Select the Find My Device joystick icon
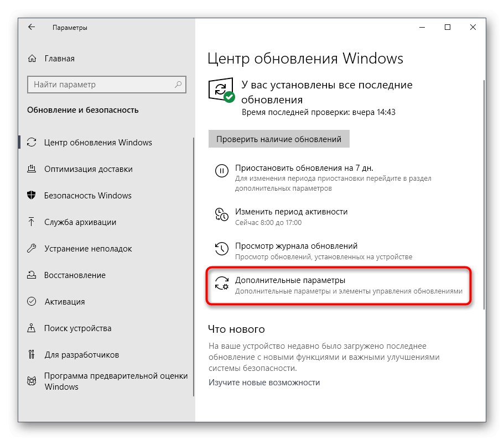The image size is (504, 440). point(33,328)
